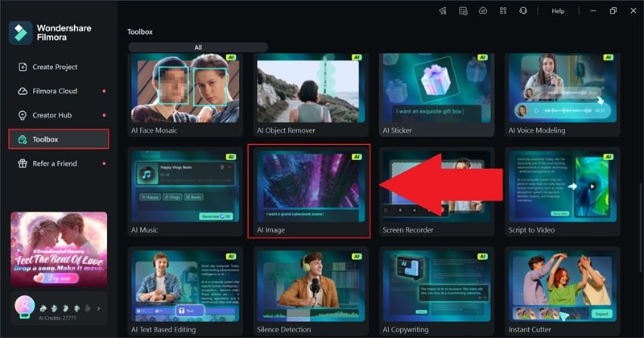Image resolution: width=644 pixels, height=338 pixels.
Task: Click the Toolbox heading text
Action: pos(140,31)
